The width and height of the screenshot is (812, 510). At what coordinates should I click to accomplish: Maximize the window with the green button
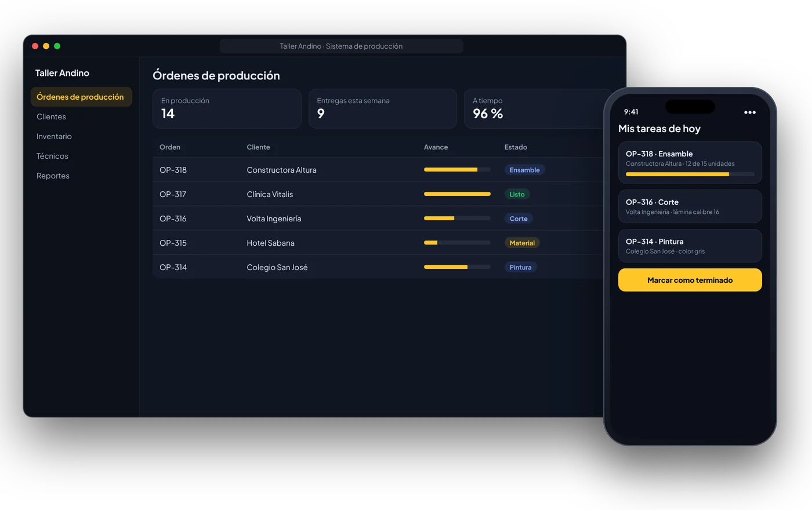57,46
